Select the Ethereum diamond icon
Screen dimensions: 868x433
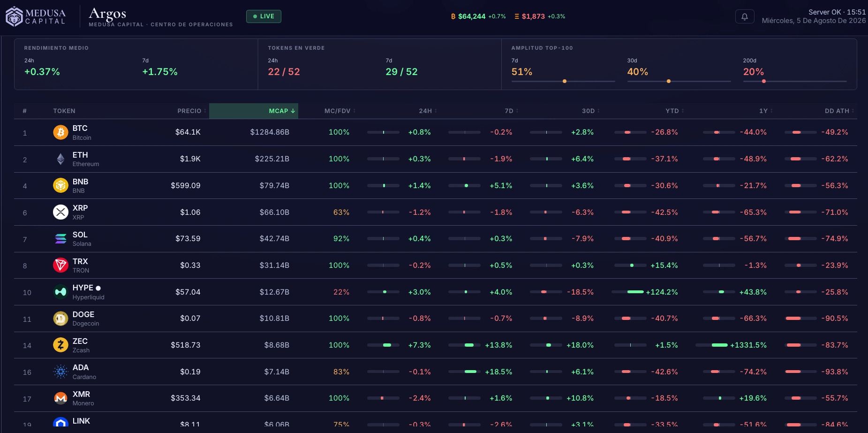point(60,159)
